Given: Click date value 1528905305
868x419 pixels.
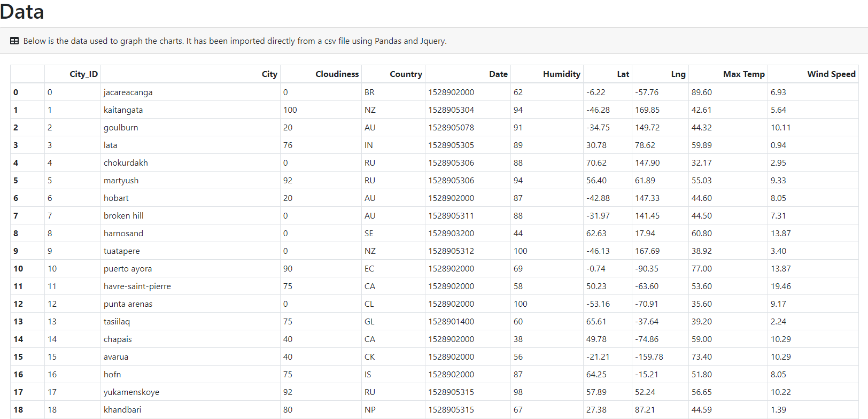Looking at the screenshot, I should tap(451, 145).
